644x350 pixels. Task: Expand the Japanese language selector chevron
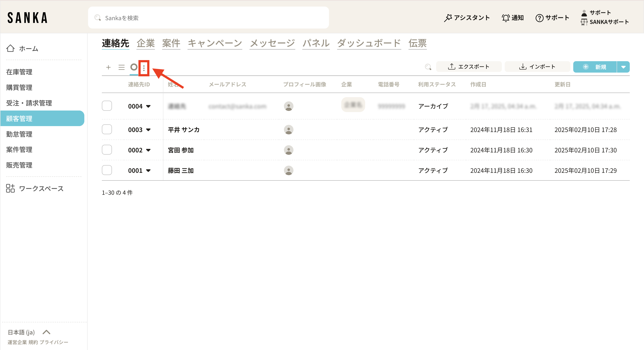[x=46, y=332]
